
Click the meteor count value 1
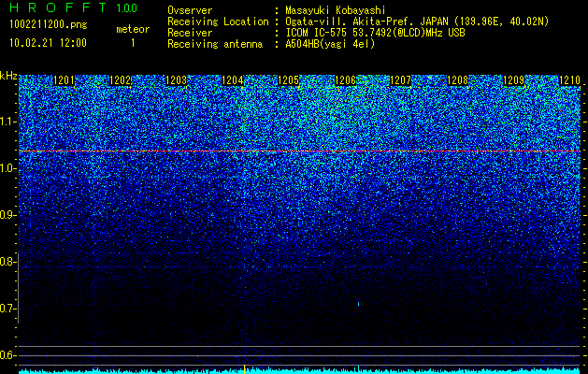pos(133,43)
